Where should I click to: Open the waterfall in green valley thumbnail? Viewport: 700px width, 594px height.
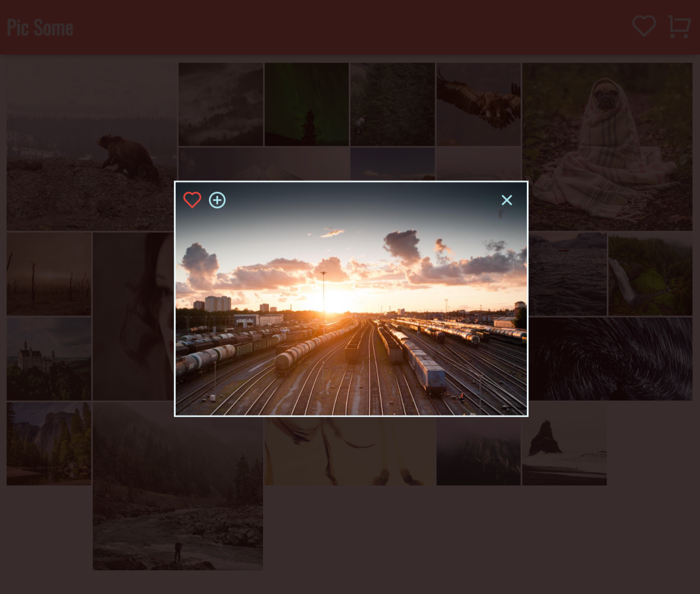[x=650, y=274]
